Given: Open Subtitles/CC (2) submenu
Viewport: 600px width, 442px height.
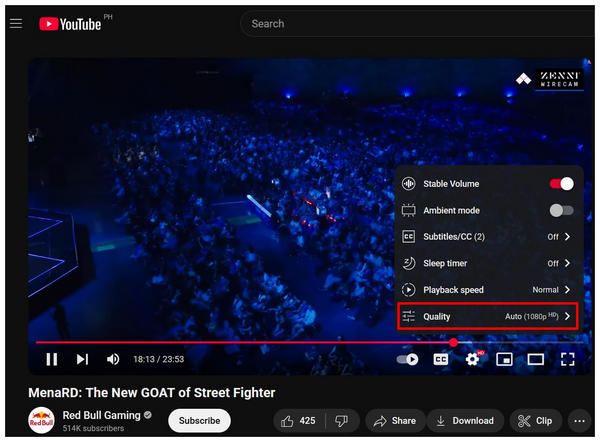Looking at the screenshot, I should pyautogui.click(x=487, y=237).
